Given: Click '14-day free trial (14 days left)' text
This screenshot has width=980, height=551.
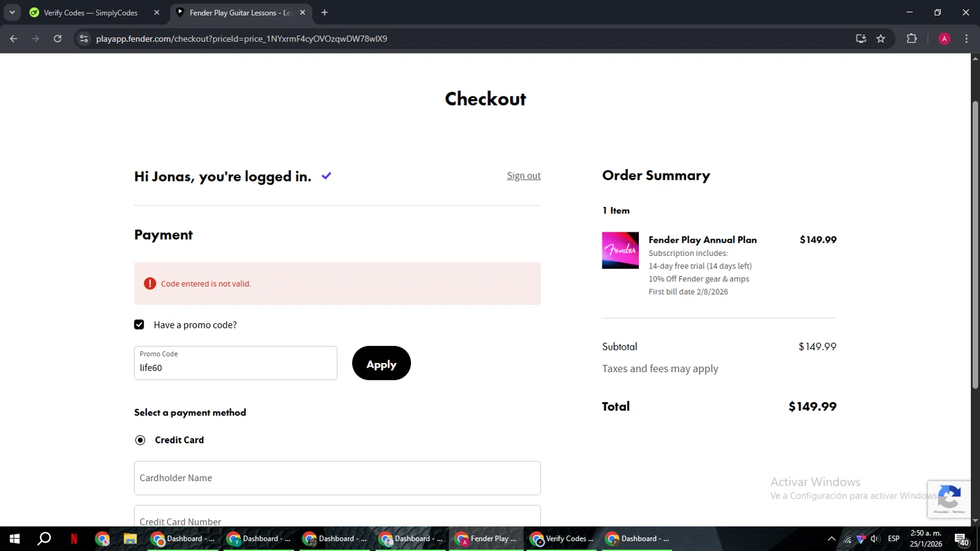Looking at the screenshot, I should point(700,266).
